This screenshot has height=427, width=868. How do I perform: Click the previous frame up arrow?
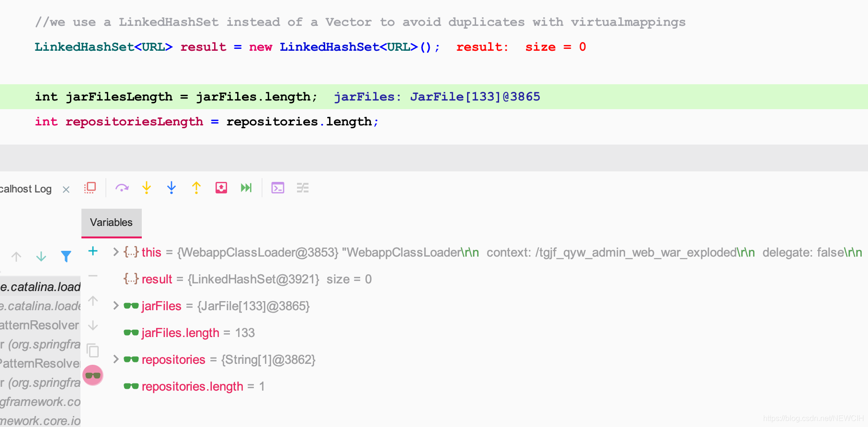pyautogui.click(x=16, y=257)
